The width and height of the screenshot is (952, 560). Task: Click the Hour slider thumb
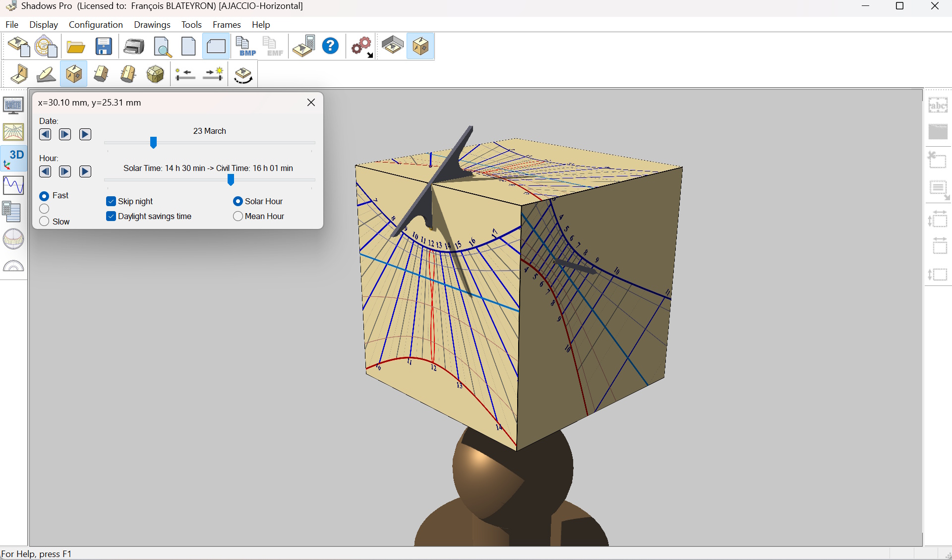click(x=231, y=180)
